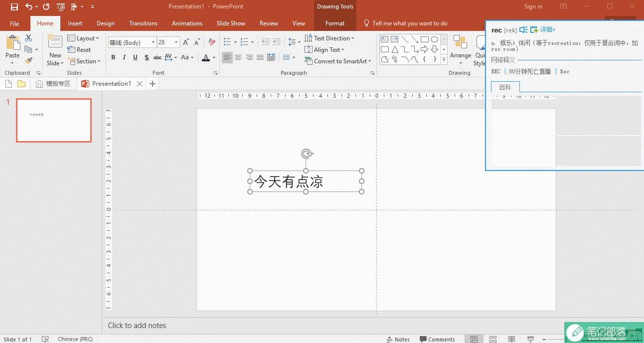Open the font name combo box

point(132,42)
